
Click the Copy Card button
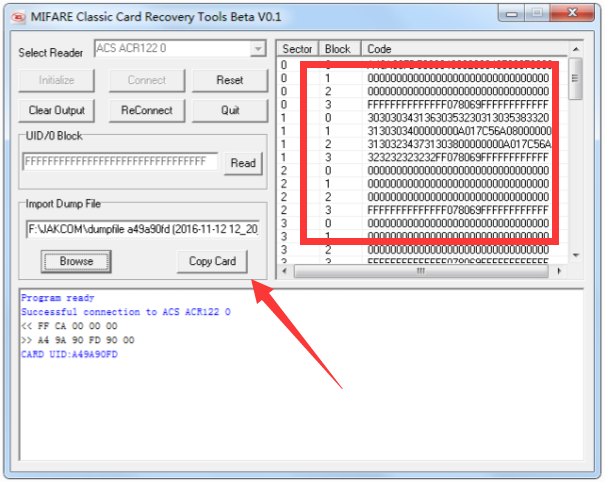click(212, 261)
